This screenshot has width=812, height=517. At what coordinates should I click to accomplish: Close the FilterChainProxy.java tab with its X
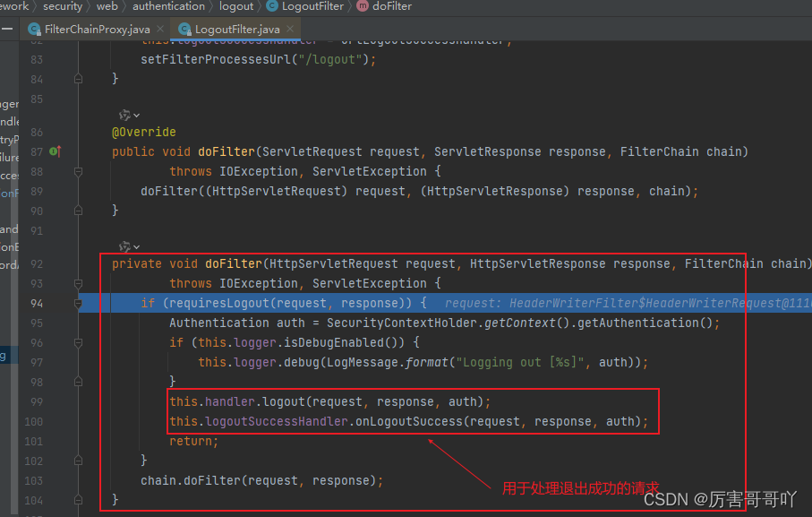pos(159,28)
